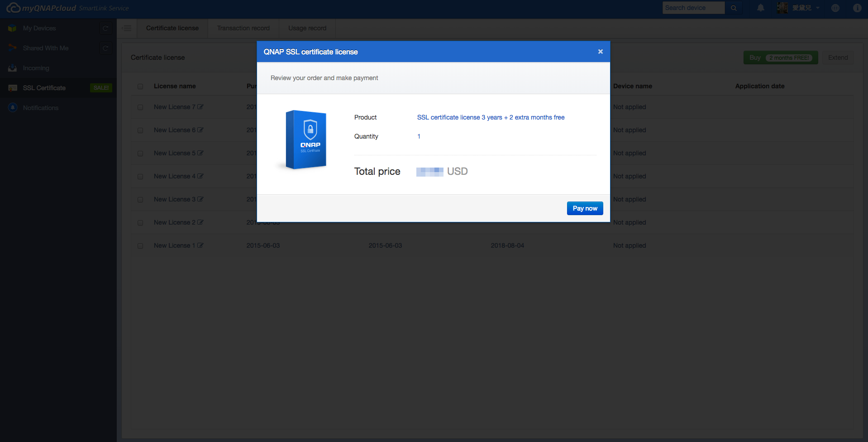The image size is (868, 442).
Task: Focus the Search device field
Action: (693, 8)
